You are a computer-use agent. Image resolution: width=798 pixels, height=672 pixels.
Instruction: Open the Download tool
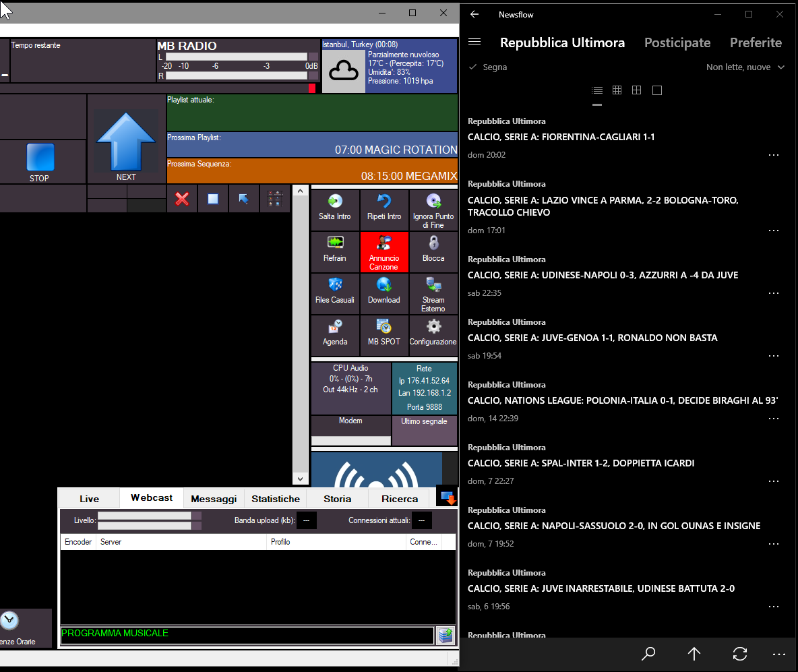click(x=384, y=293)
